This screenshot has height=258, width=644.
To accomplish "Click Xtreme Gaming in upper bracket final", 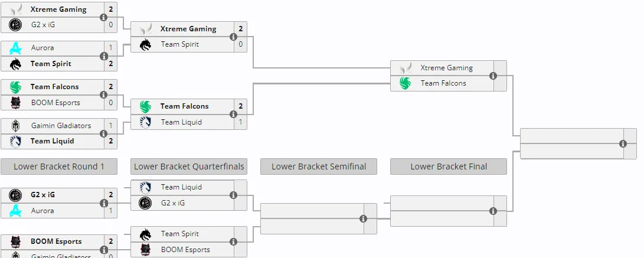I will point(446,68).
